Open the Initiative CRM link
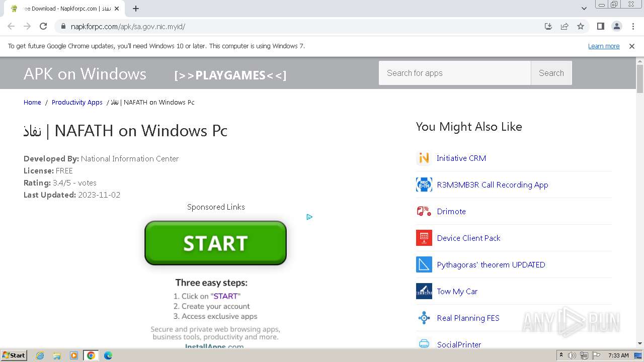The width and height of the screenshot is (644, 362). [x=461, y=158]
